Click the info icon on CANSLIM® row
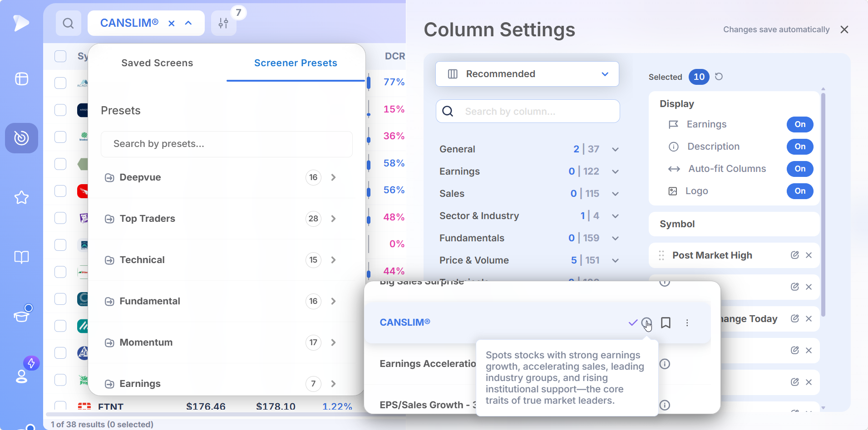The image size is (868, 430). pos(646,322)
